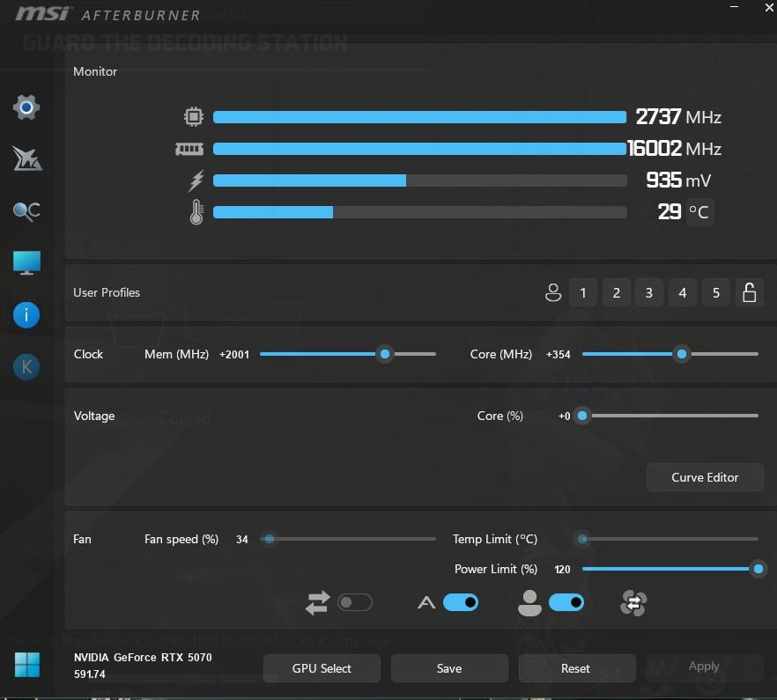This screenshot has width=777, height=700.
Task: Click the Save button
Action: click(x=449, y=668)
